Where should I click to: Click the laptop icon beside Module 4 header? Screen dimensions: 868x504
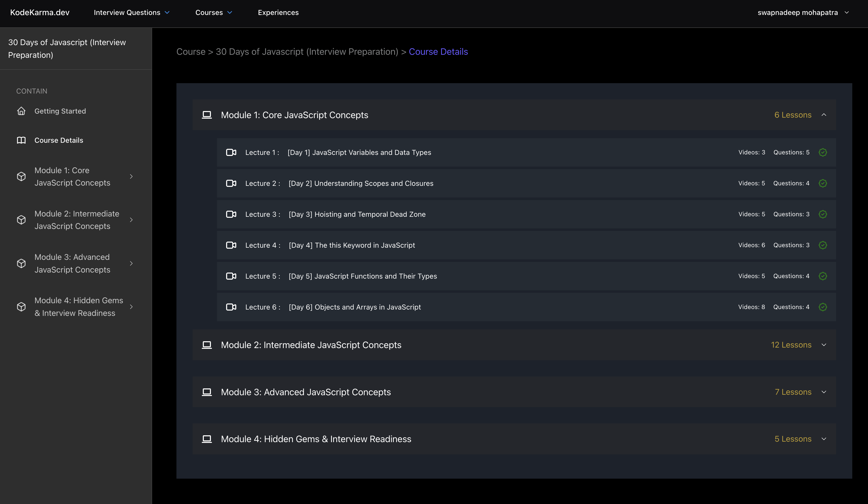click(x=207, y=439)
